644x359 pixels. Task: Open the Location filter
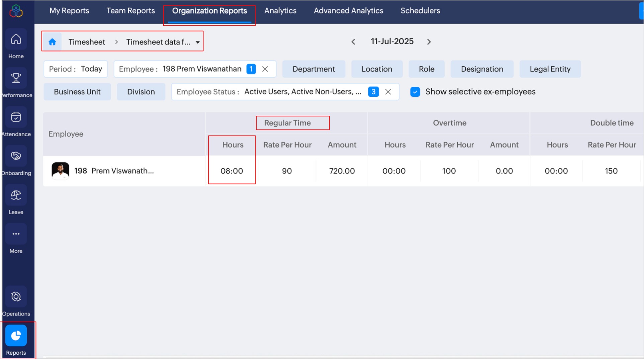pyautogui.click(x=377, y=69)
